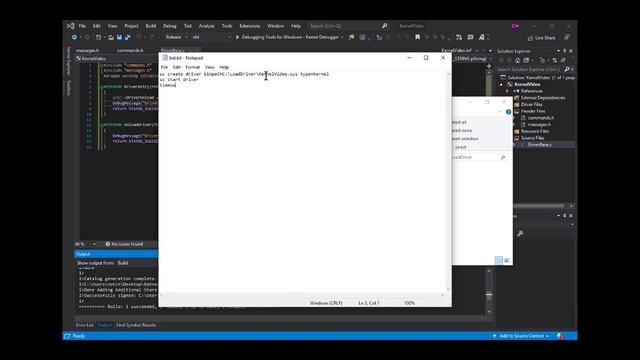Image resolution: width=640 pixels, height=360 pixels.
Task: Click search icon in File Explorer search box
Action: pos(503,157)
